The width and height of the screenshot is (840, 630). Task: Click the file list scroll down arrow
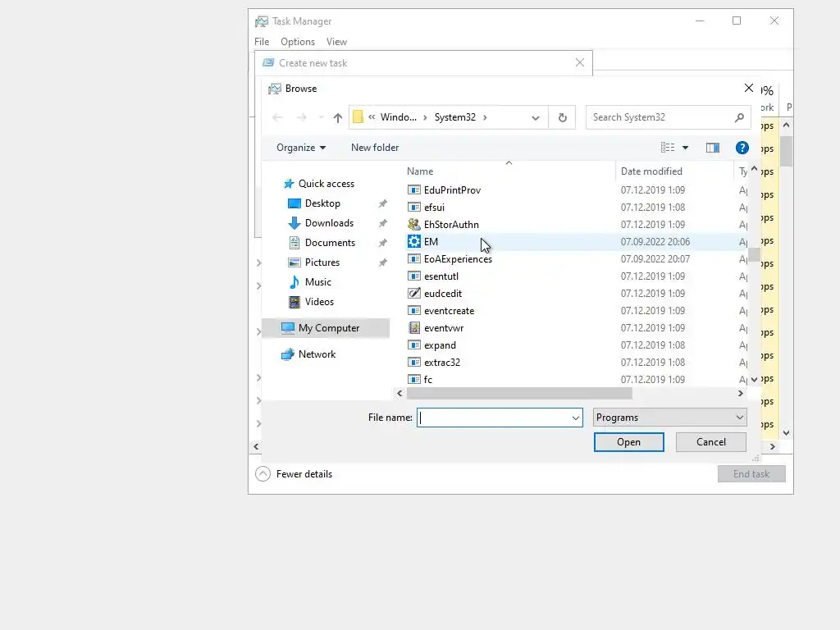[x=755, y=380]
